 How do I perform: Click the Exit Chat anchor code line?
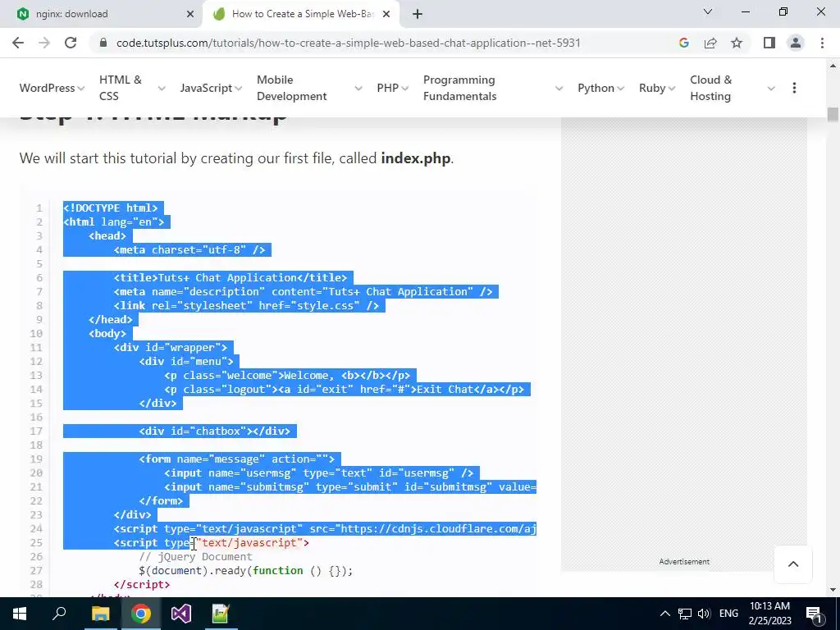point(344,389)
